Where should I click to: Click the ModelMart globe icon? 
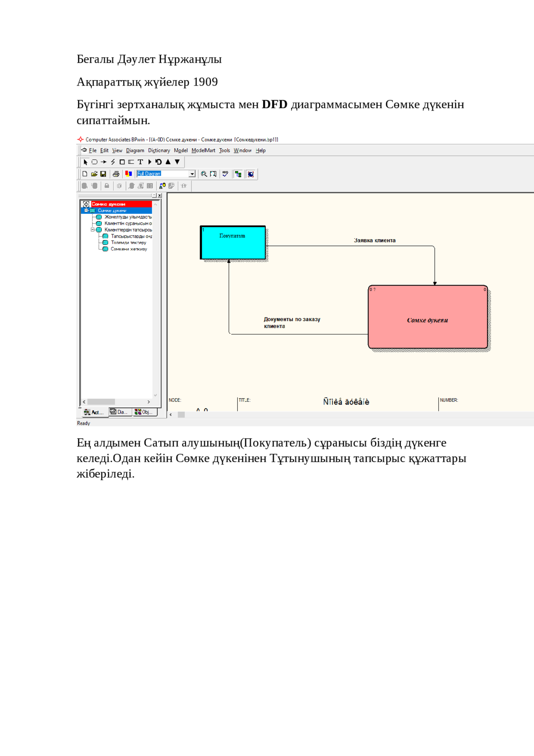pyautogui.click(x=251, y=174)
